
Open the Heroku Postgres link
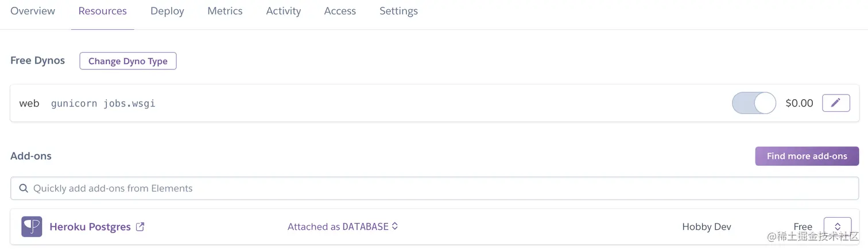click(90, 226)
